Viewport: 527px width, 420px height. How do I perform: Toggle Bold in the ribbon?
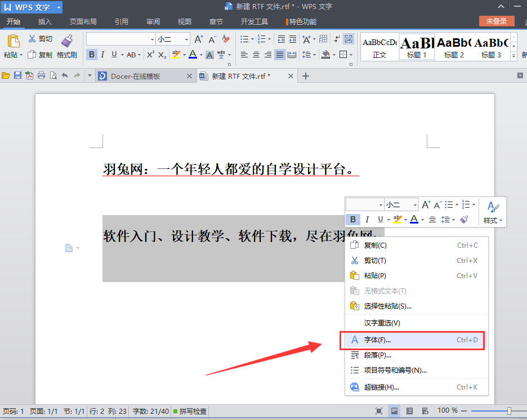tap(91, 55)
